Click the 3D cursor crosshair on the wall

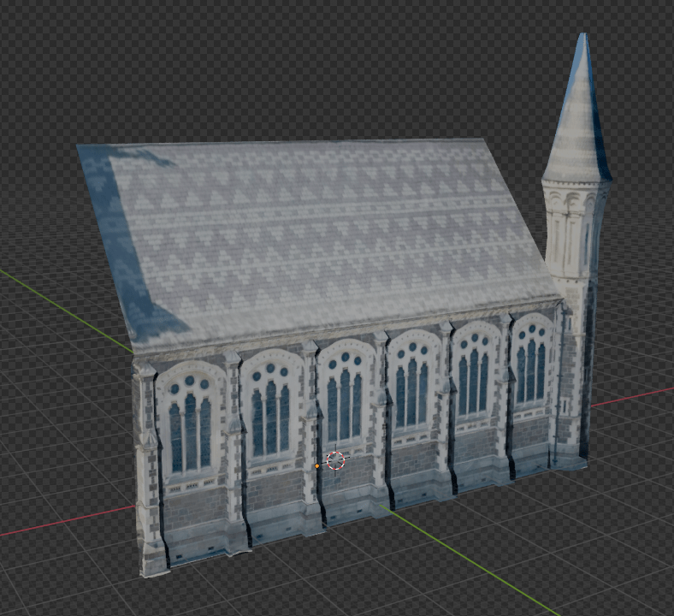click(x=335, y=460)
